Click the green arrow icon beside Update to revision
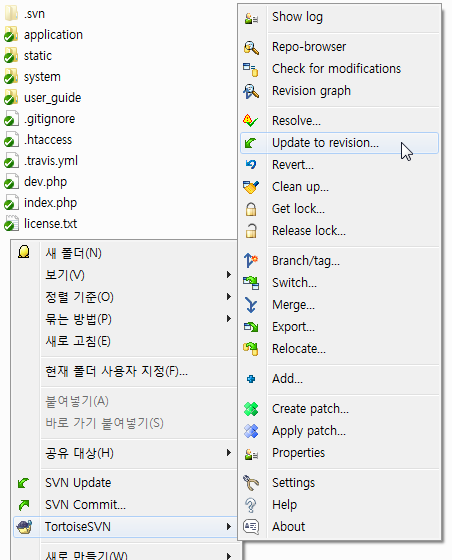This screenshot has height=560, width=452. point(250,143)
